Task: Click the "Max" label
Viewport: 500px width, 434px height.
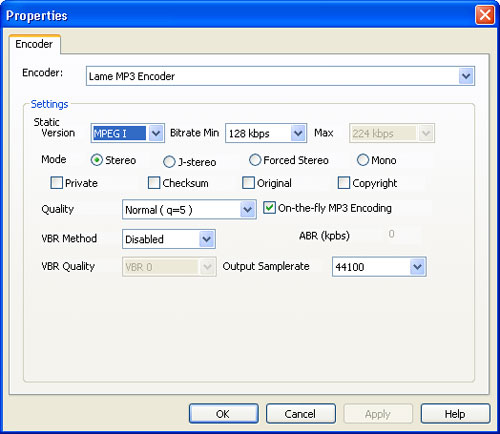Action: click(x=324, y=133)
